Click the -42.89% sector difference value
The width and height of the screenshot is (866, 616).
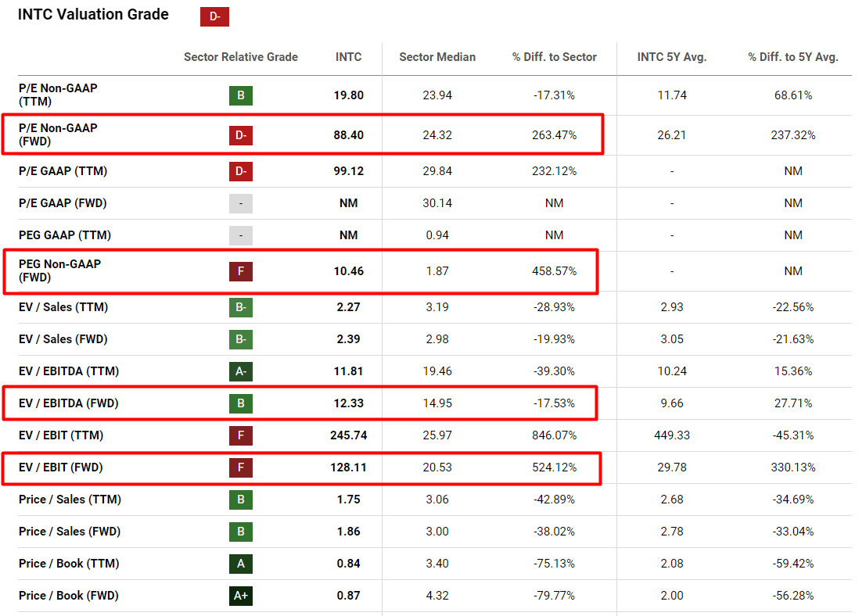tap(554, 499)
